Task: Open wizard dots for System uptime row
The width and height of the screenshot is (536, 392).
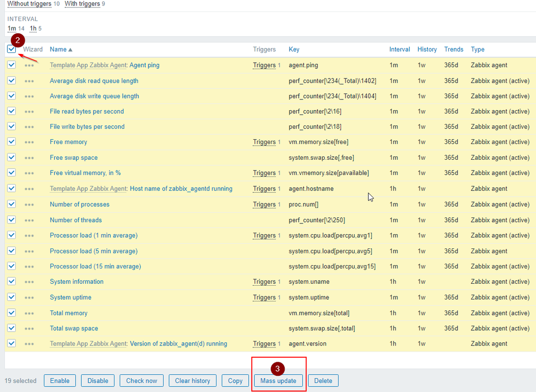Action: point(29,297)
